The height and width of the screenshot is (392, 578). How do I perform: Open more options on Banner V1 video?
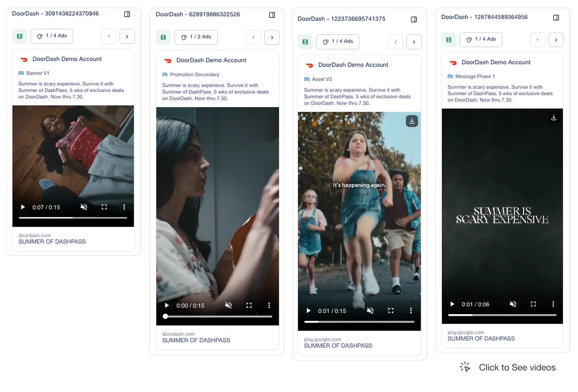[x=124, y=207]
